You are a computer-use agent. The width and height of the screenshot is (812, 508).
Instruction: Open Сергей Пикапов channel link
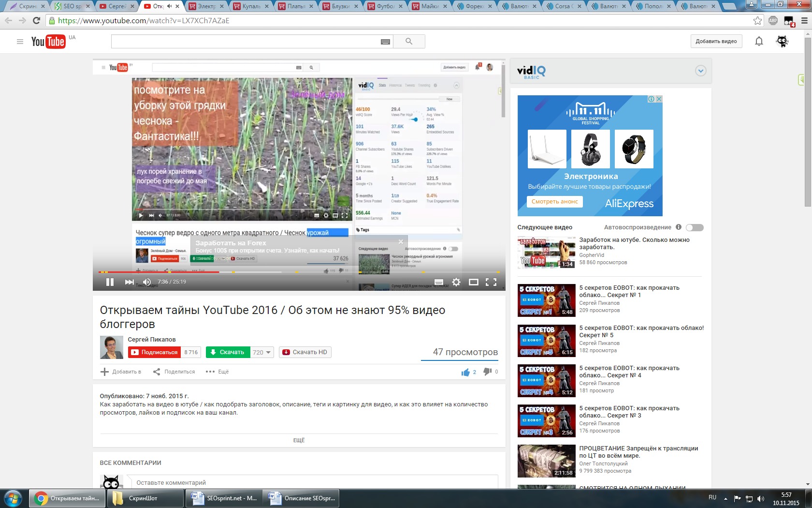pos(152,340)
